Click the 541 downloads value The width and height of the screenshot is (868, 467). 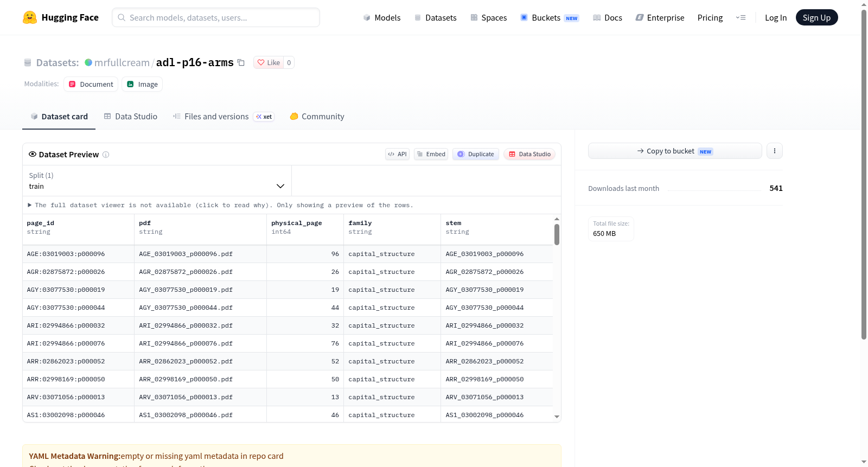point(776,188)
